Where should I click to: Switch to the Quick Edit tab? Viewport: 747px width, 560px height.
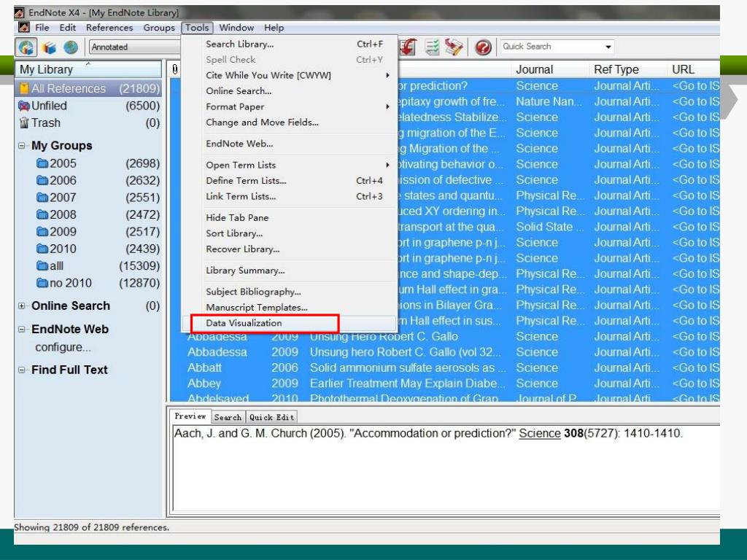coord(271,417)
